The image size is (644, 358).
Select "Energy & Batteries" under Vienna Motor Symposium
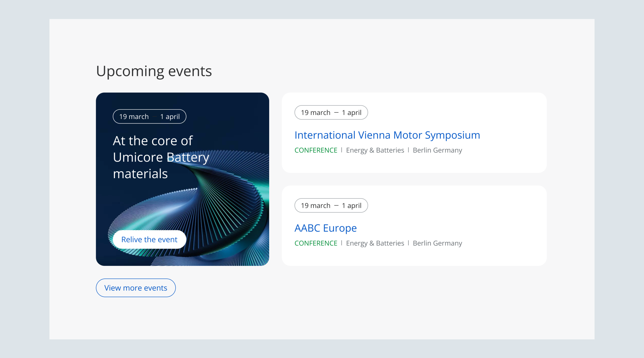[x=375, y=150]
